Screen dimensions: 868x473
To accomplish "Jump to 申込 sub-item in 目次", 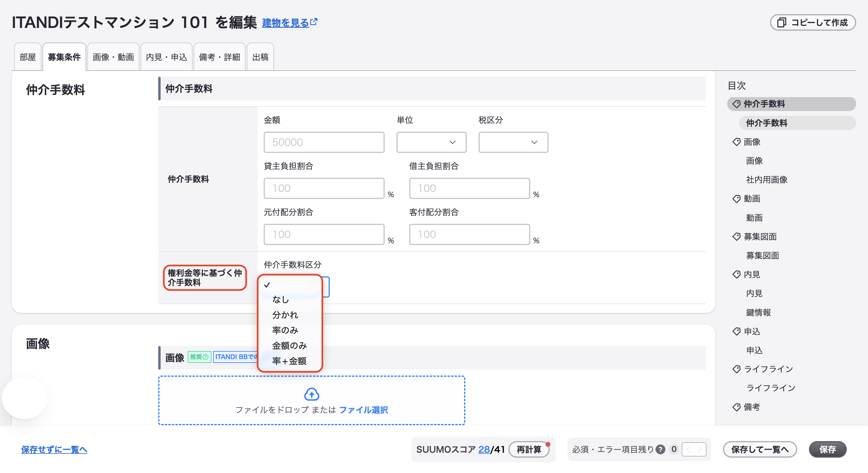I will [754, 350].
